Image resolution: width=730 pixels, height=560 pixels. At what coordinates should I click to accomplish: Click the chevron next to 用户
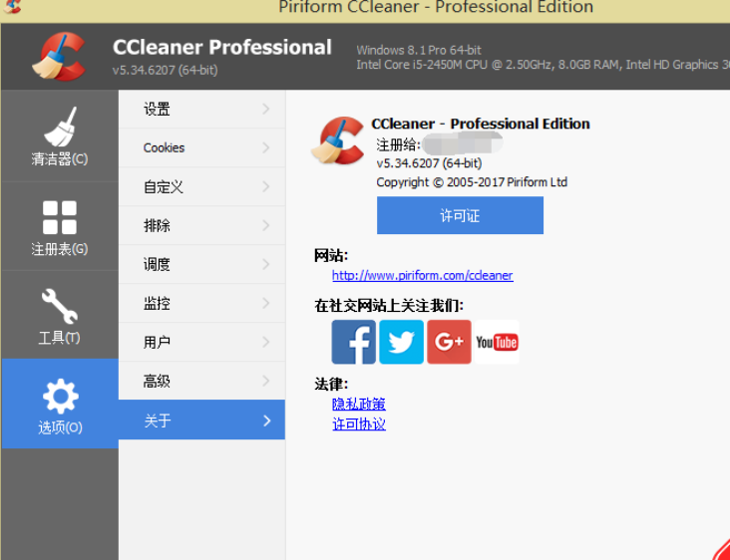[x=266, y=342]
